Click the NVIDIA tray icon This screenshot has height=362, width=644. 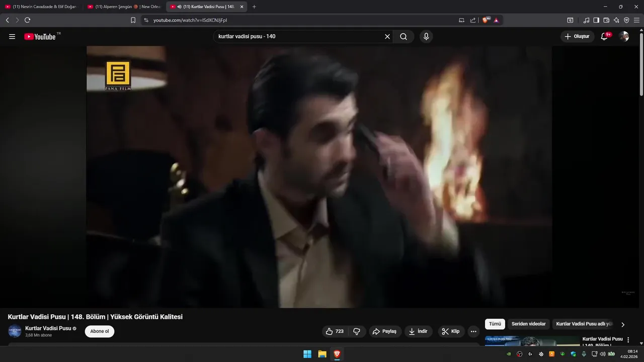click(x=509, y=354)
